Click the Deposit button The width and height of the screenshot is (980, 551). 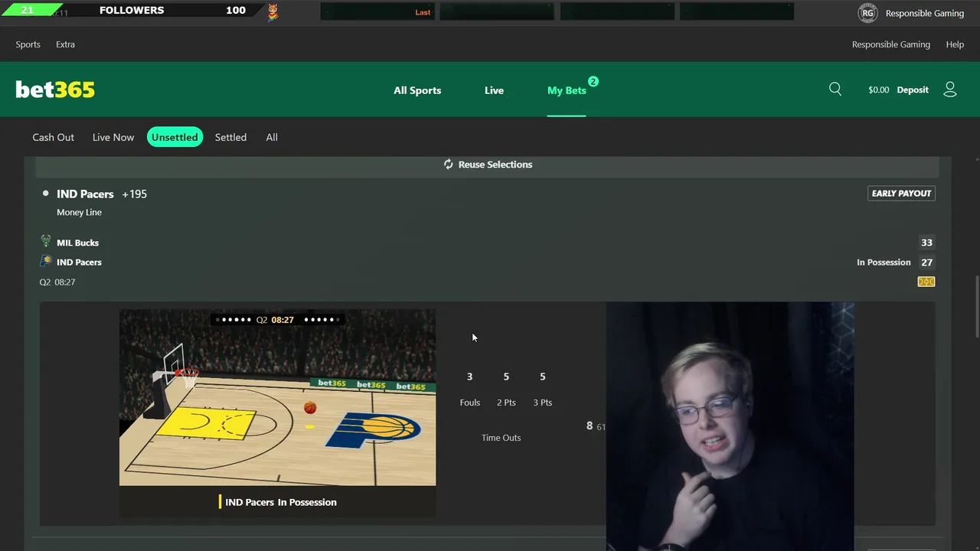[x=913, y=90]
